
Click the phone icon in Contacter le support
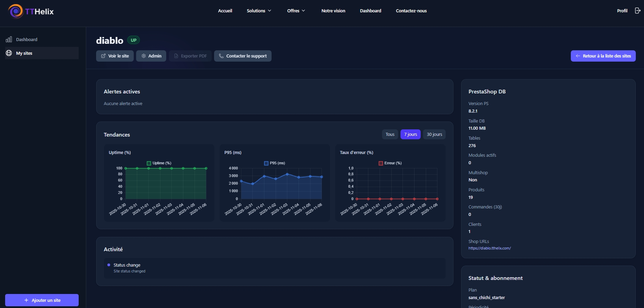(221, 56)
